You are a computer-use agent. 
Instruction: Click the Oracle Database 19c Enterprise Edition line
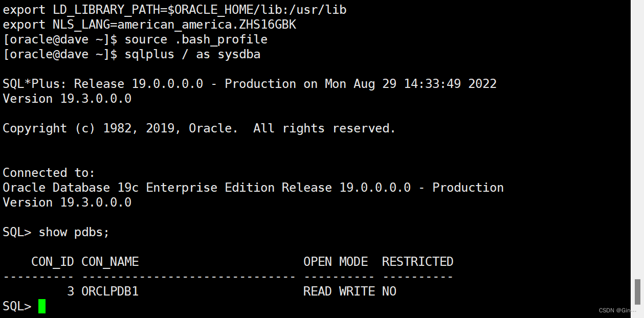click(253, 188)
